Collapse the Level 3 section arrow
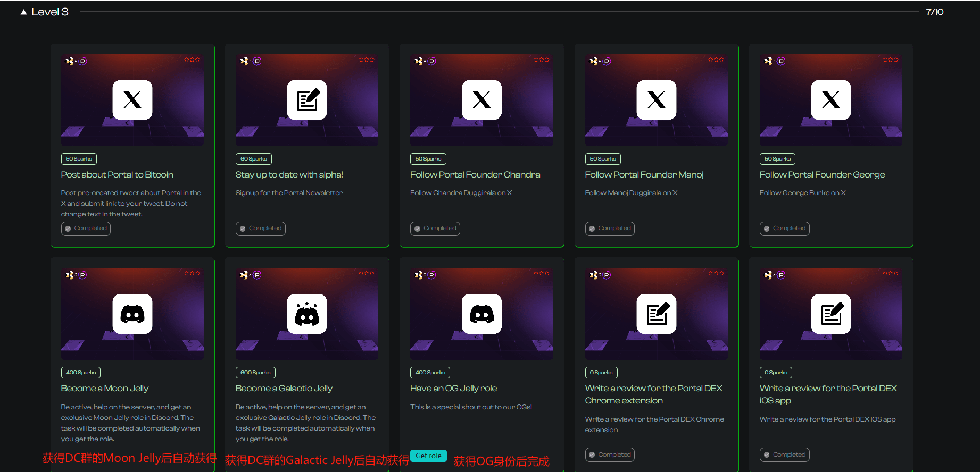Viewport: 980px width, 472px height. (x=23, y=12)
